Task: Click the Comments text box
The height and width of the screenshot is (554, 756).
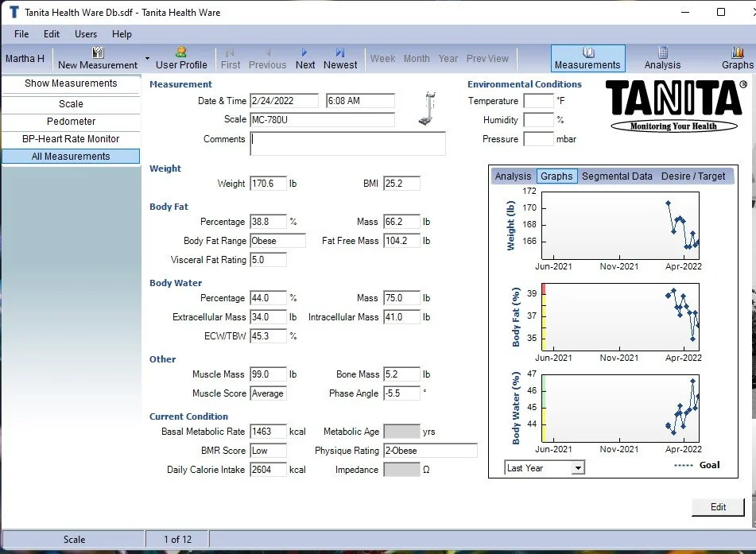Action: (x=347, y=144)
